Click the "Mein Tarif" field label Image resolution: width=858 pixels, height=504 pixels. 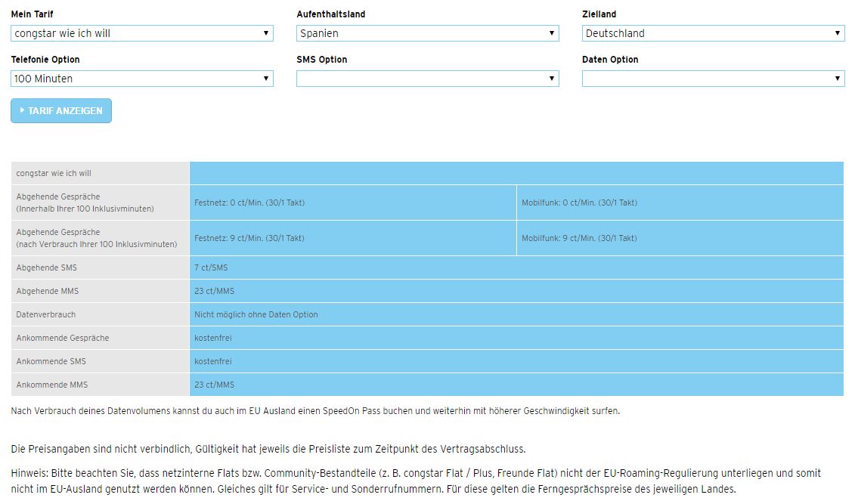point(33,14)
